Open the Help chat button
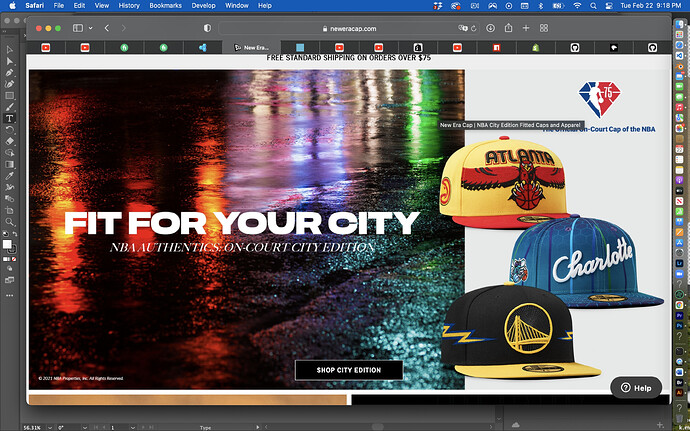690x431 pixels. click(636, 387)
